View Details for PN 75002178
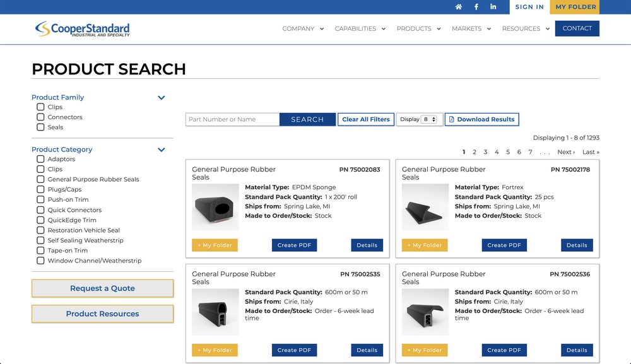 (577, 245)
